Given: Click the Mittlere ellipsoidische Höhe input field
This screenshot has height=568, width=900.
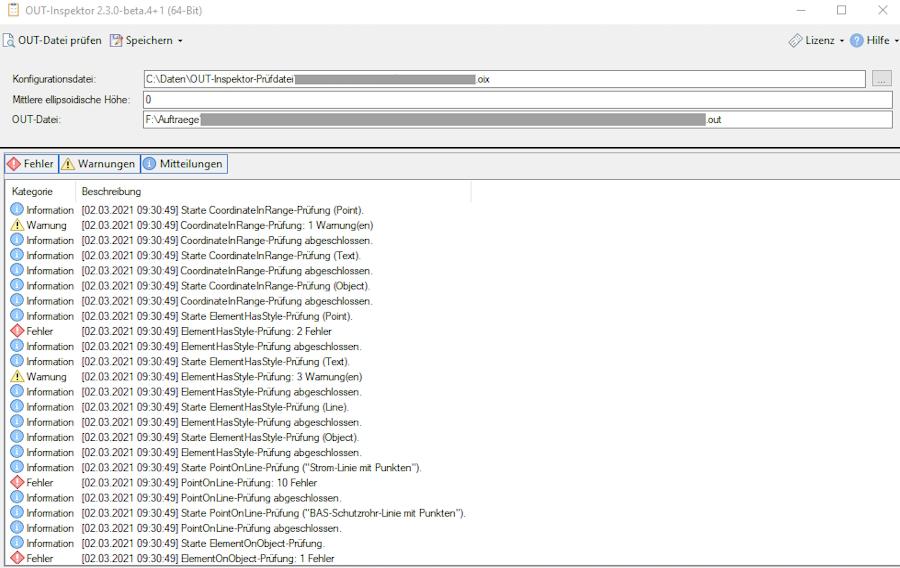Looking at the screenshot, I should (516, 100).
